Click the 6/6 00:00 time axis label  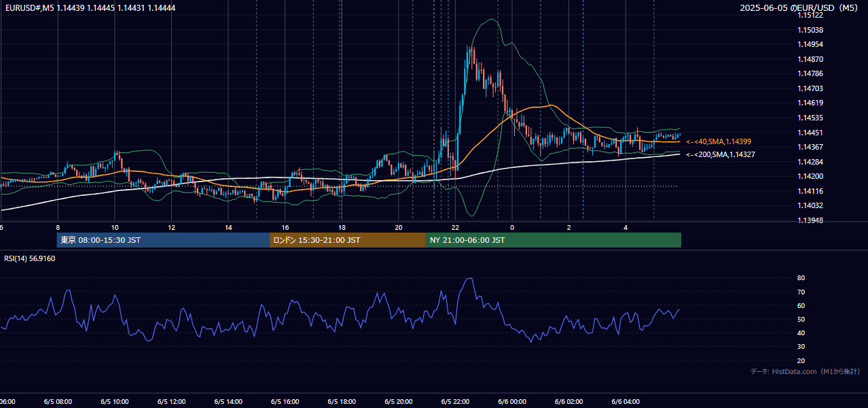512,402
